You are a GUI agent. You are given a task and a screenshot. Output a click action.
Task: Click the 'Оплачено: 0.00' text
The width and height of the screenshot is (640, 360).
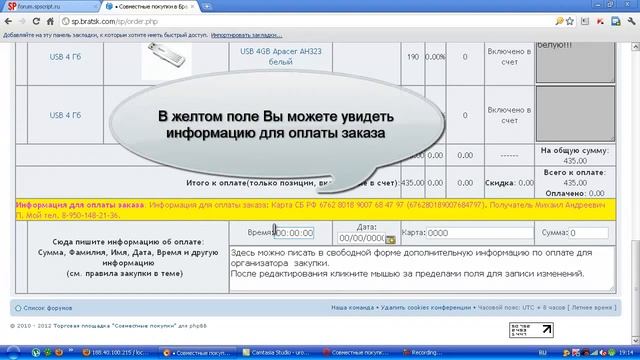point(575,193)
